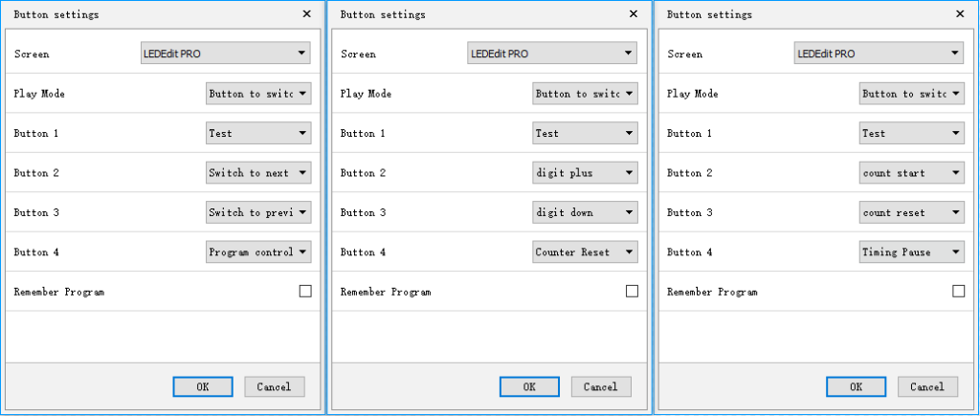
Task: Open the 'digit plus' Button 2 dropdown
Action: point(585,173)
